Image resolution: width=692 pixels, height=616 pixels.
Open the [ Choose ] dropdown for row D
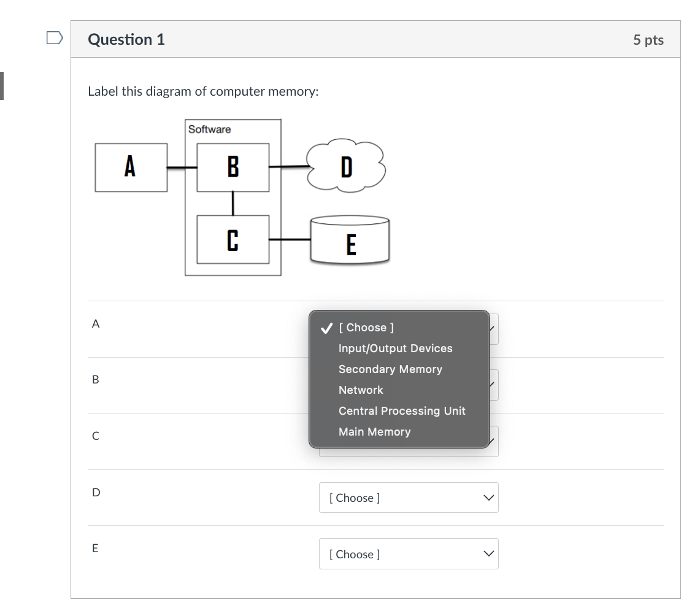409,498
